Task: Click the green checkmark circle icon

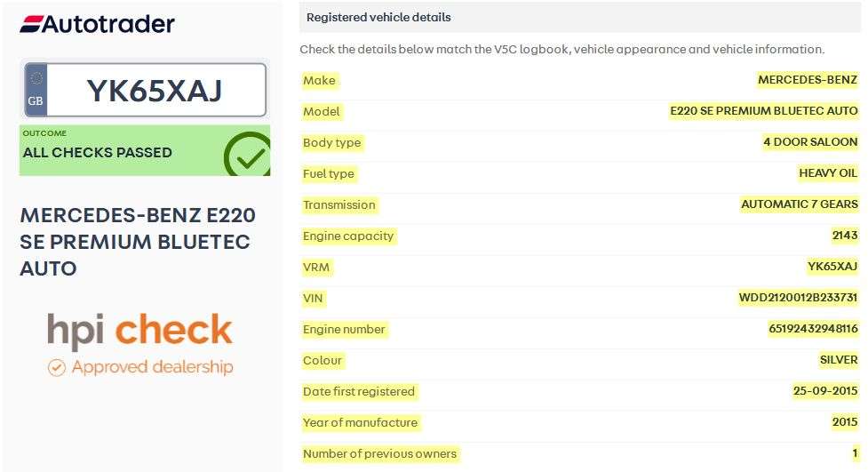Action: point(248,155)
